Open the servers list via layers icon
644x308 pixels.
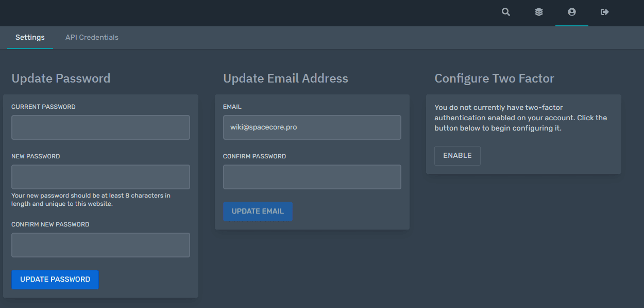tap(539, 12)
